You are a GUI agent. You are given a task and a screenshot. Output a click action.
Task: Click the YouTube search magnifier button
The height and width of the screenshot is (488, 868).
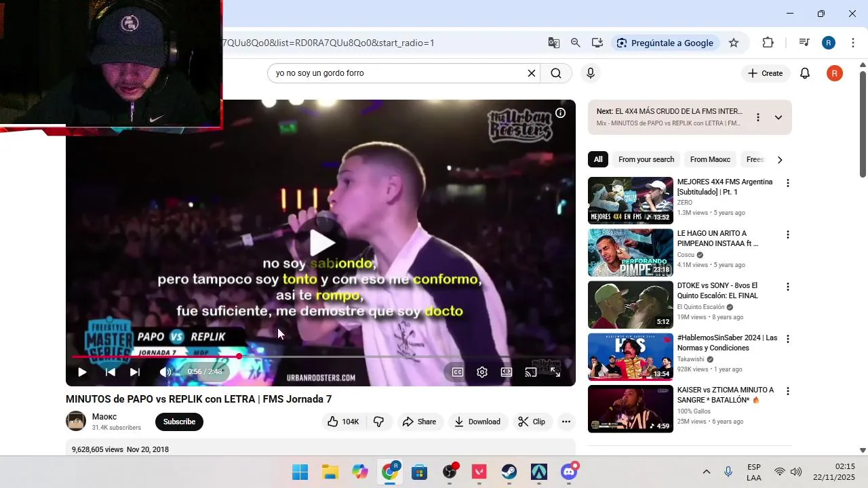click(556, 73)
